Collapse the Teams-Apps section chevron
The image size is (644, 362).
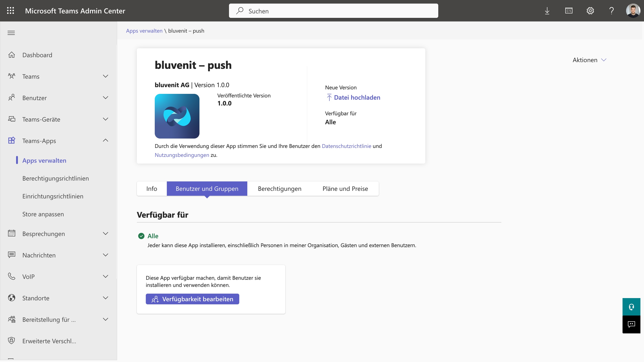[106, 140]
